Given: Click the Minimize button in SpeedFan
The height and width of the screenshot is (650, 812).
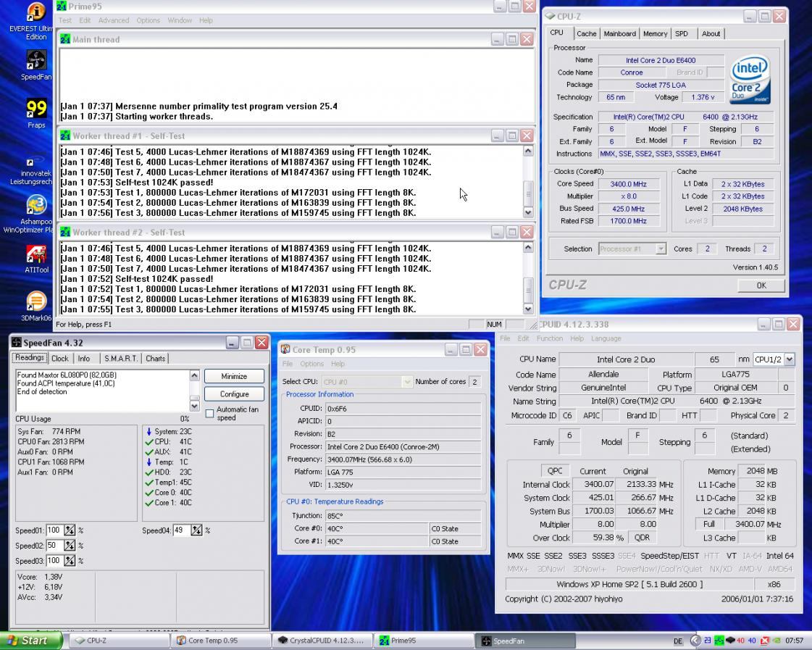Looking at the screenshot, I should point(234,377).
